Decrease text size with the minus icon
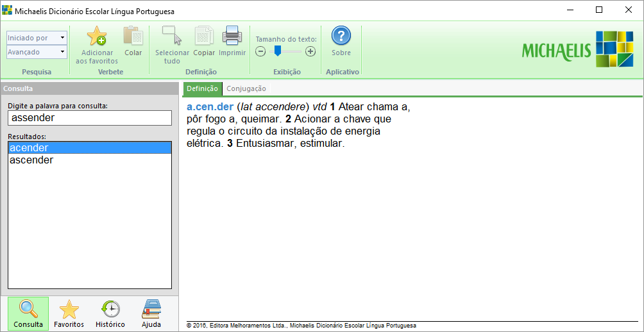 pos(260,51)
